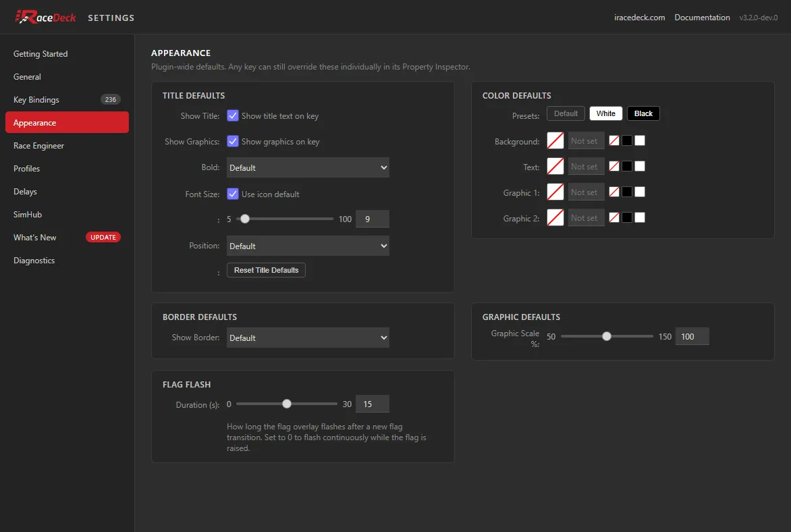Go to General settings

point(67,77)
